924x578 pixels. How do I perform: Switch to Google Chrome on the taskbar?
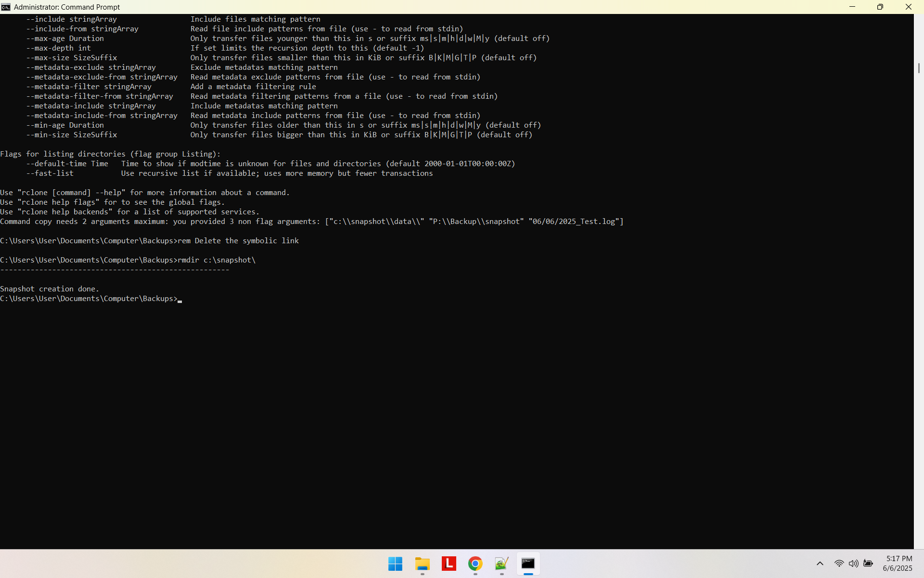475,564
